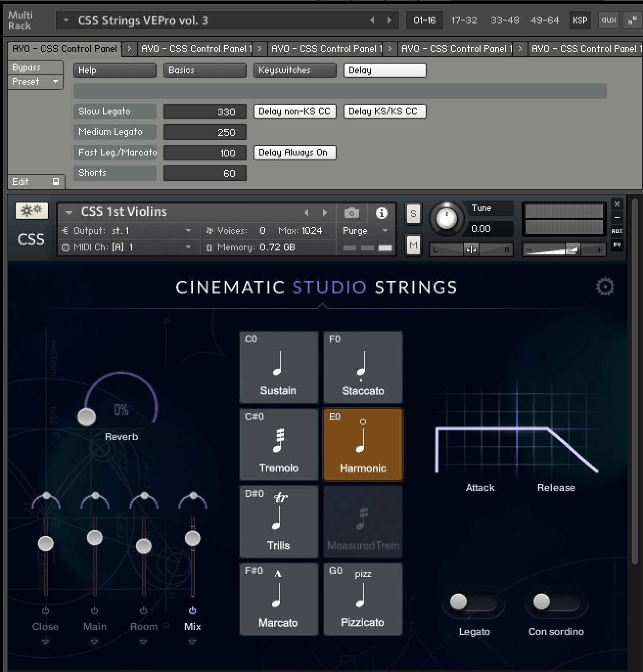Toggle Delay Always On option
The width and height of the screenshot is (643, 672).
pyautogui.click(x=295, y=153)
